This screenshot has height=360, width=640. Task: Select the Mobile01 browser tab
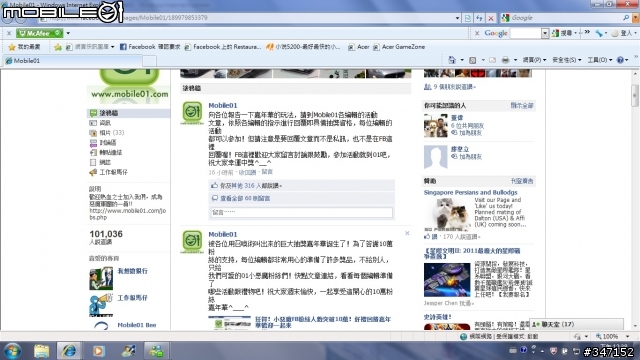click(72, 61)
